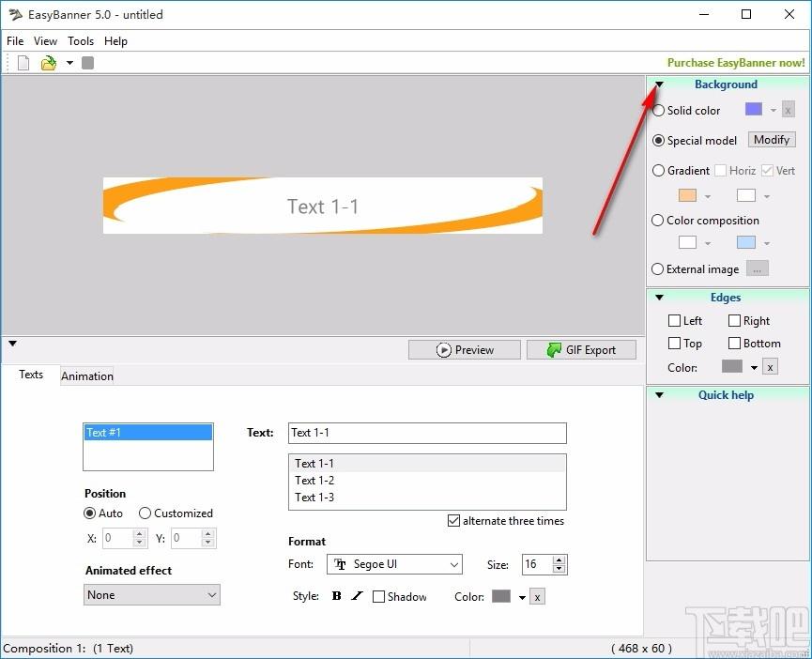Enable the Shadow checkbox
The width and height of the screenshot is (812, 659).
(x=378, y=596)
